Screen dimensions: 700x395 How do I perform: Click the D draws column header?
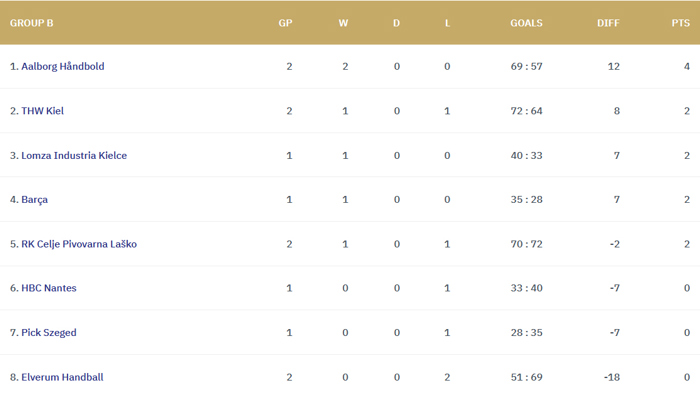tap(396, 23)
